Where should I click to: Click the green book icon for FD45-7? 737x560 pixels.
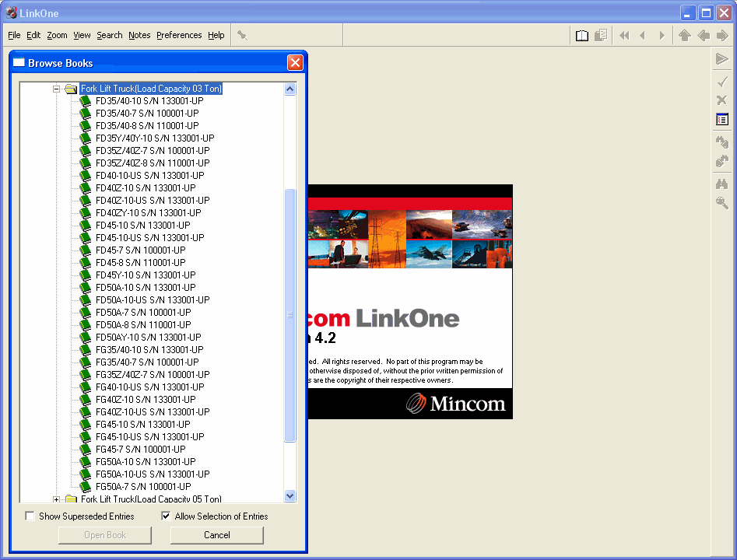click(85, 250)
